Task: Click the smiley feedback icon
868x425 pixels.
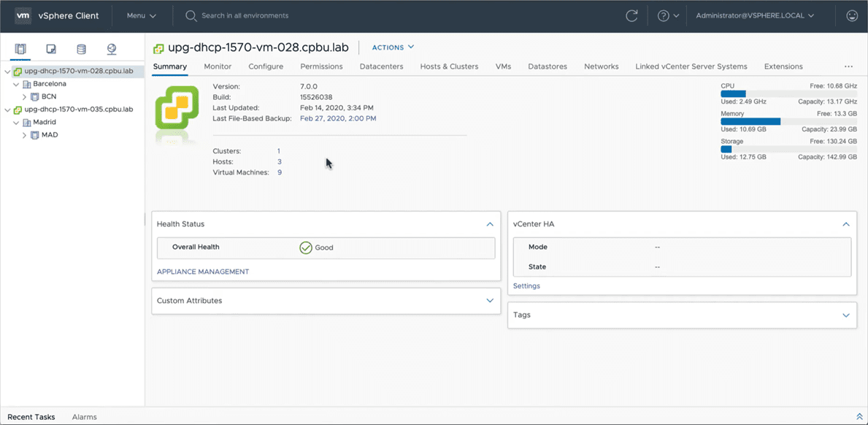Action: coord(852,15)
